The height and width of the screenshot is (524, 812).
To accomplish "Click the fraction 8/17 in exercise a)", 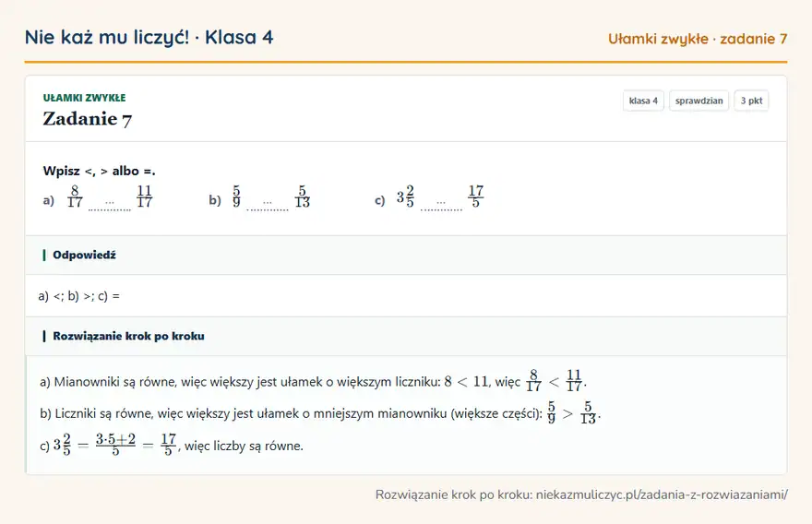I will (75, 196).
